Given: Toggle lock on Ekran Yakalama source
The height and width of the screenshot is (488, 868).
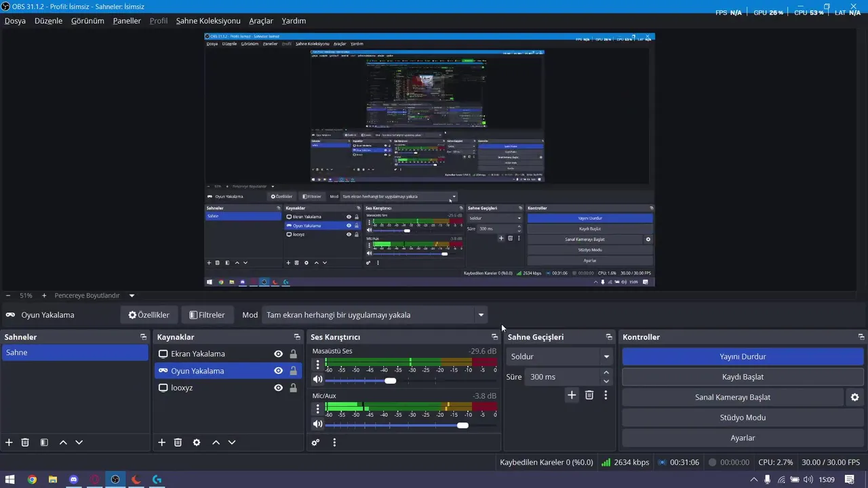Looking at the screenshot, I should click(x=293, y=354).
